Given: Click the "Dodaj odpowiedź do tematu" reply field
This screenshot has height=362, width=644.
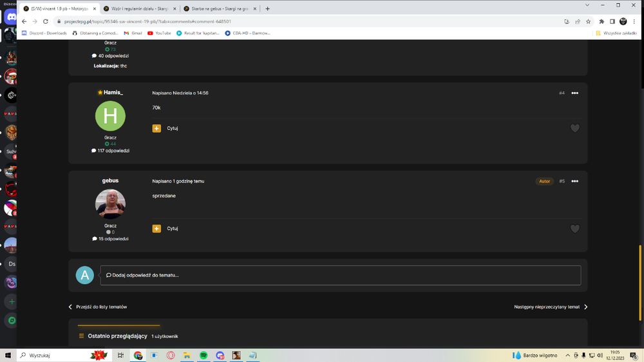Looking at the screenshot, I should tap(341, 275).
